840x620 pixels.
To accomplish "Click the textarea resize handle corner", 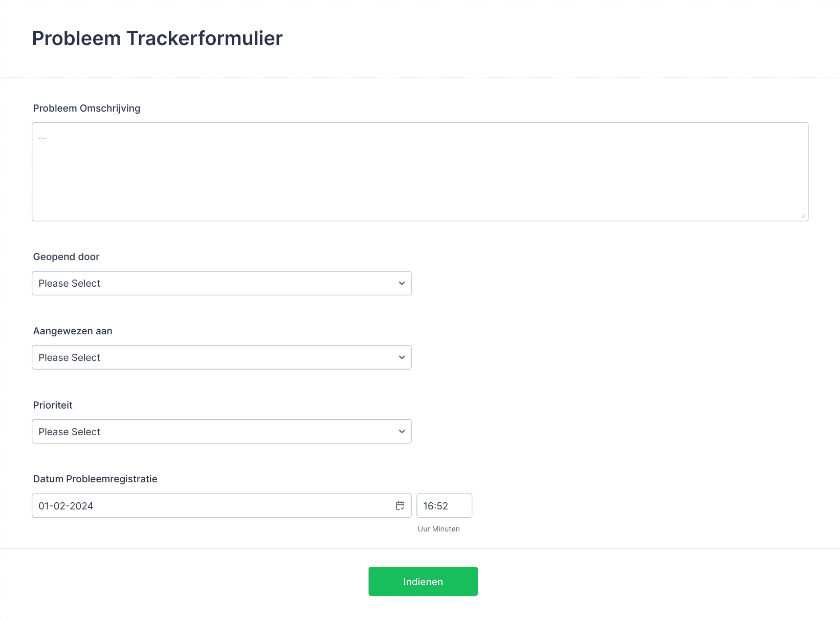I will click(x=803, y=216).
